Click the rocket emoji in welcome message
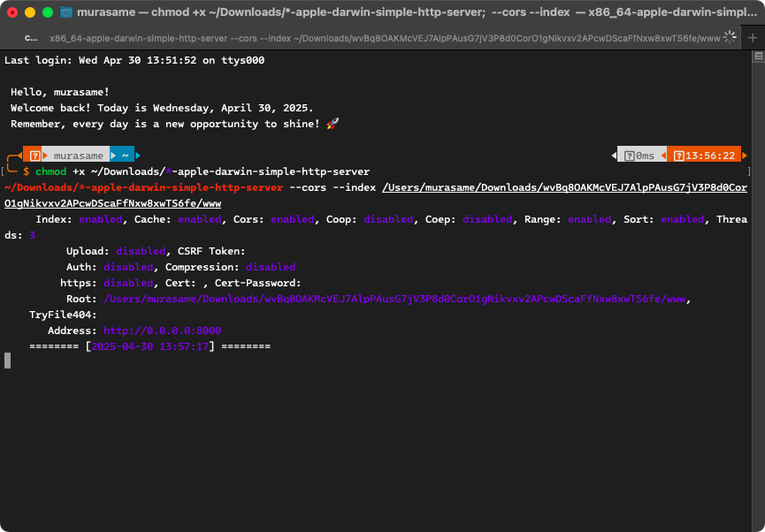Screen dimensions: 765x532 pyautogui.click(x=333, y=124)
